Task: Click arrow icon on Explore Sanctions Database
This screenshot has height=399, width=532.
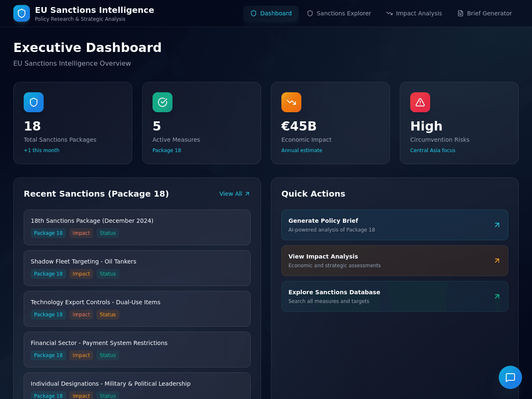Action: [497, 296]
